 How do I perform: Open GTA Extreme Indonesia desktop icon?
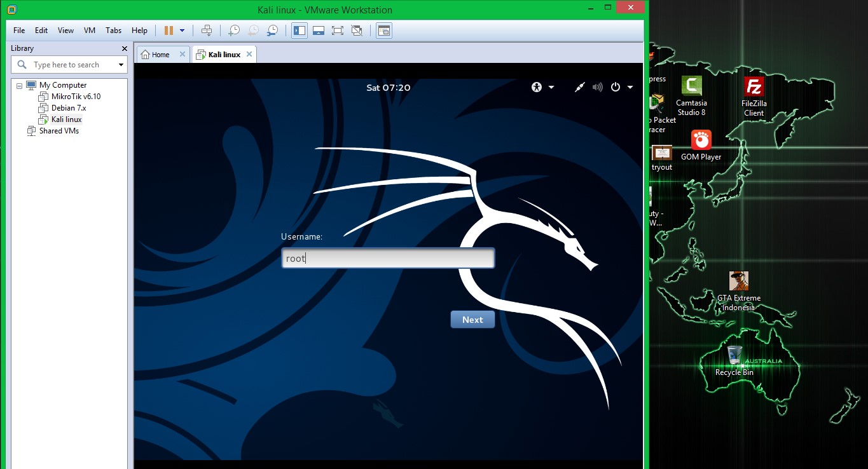click(x=739, y=292)
